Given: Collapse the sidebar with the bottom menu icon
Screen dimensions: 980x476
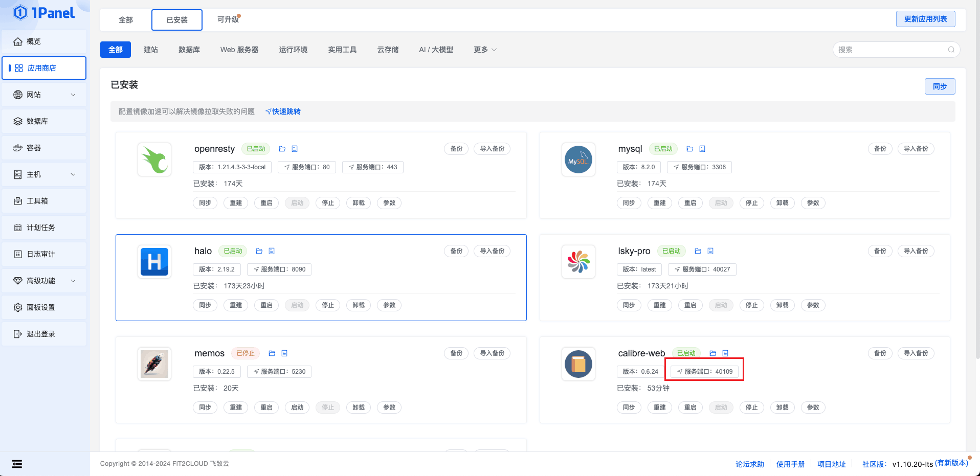Looking at the screenshot, I should point(17,464).
